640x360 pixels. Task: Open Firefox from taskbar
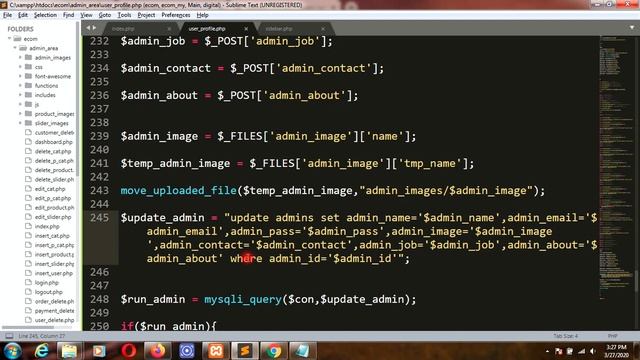(158, 351)
